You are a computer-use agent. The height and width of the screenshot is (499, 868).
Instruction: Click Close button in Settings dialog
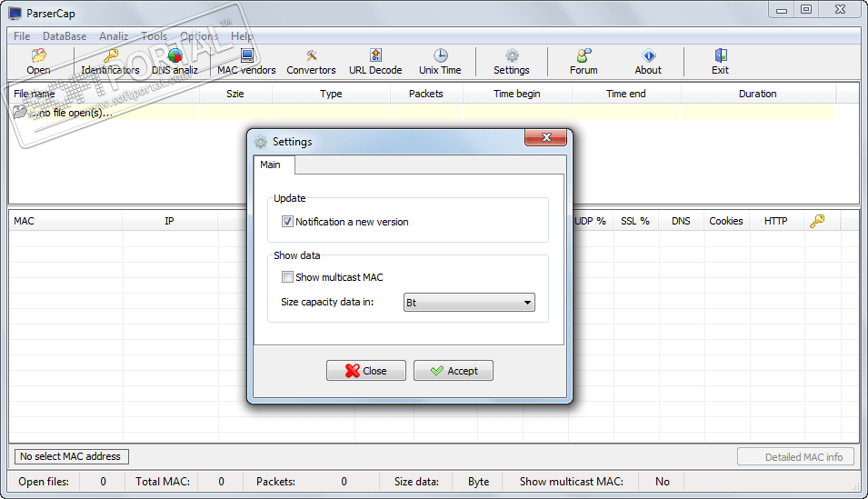pos(366,371)
